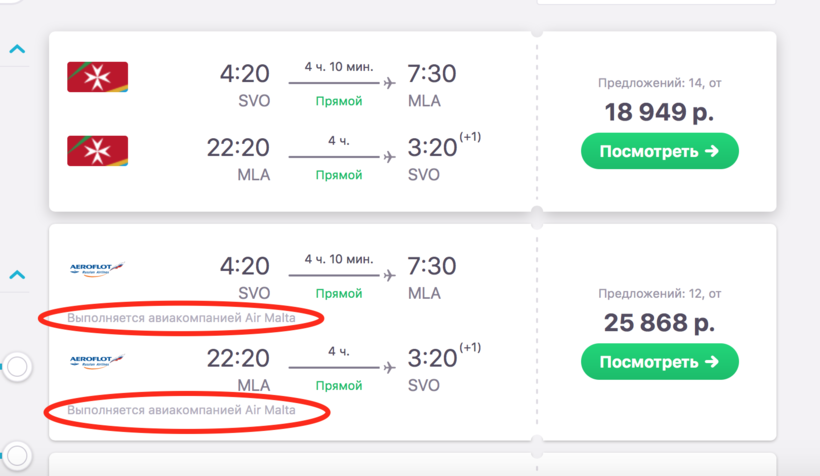Click Air Malta logo on first card's outbound flight
This screenshot has height=476, width=820.
click(x=97, y=76)
